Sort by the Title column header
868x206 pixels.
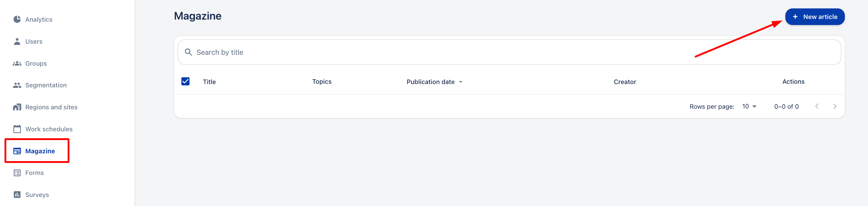[209, 82]
